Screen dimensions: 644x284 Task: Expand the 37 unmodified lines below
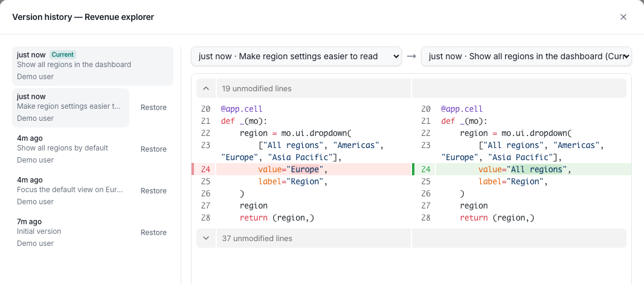[206, 239]
